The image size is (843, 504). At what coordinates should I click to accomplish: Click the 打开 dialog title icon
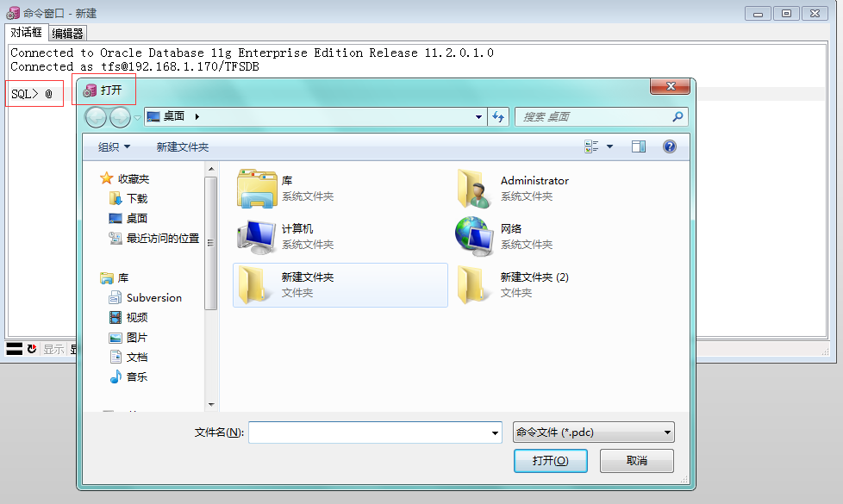tap(90, 90)
